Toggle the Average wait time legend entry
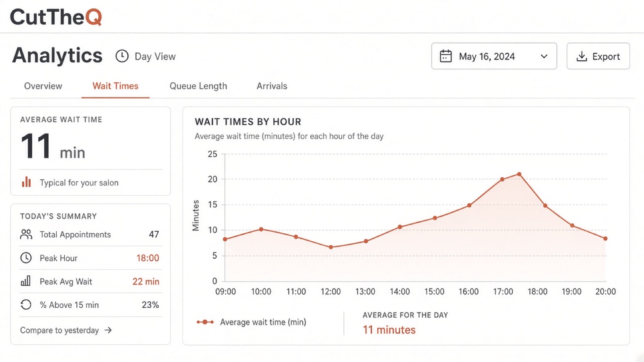Image resolution: width=644 pixels, height=362 pixels. pos(252,322)
